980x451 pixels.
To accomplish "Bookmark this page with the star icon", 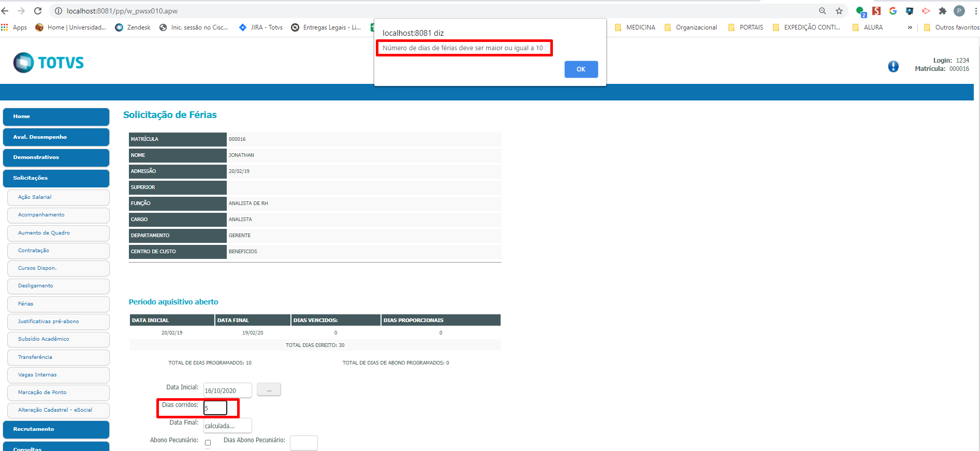I will coord(839,11).
